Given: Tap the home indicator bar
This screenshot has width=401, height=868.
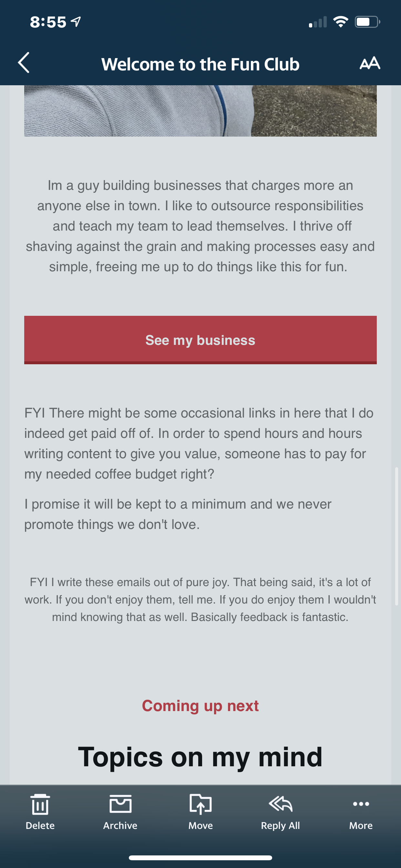Looking at the screenshot, I should tap(200, 858).
